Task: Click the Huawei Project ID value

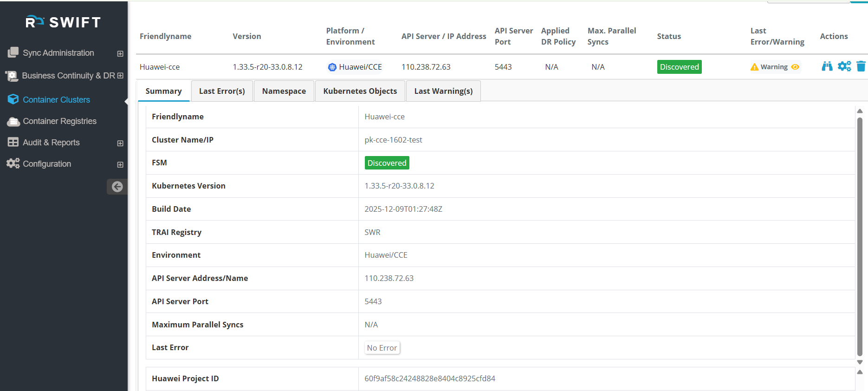Action: 430,378
